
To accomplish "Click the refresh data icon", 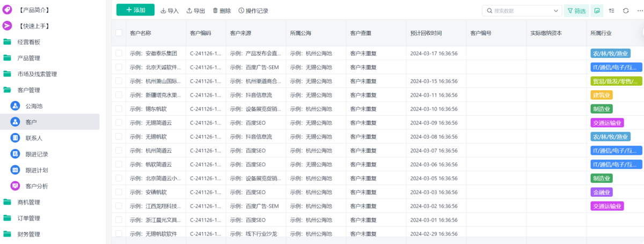I will (626, 11).
